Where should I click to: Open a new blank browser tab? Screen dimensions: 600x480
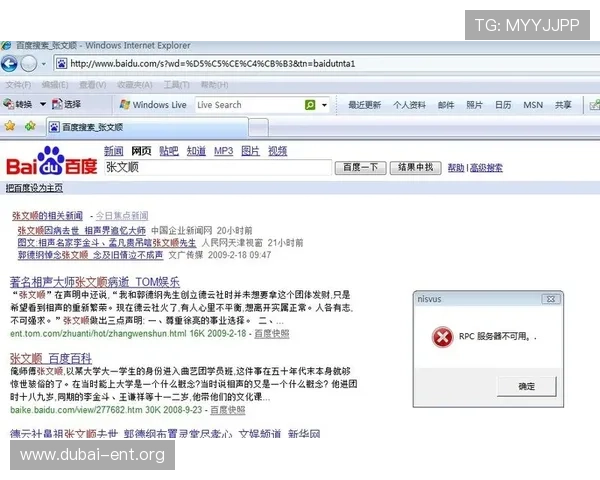259,127
